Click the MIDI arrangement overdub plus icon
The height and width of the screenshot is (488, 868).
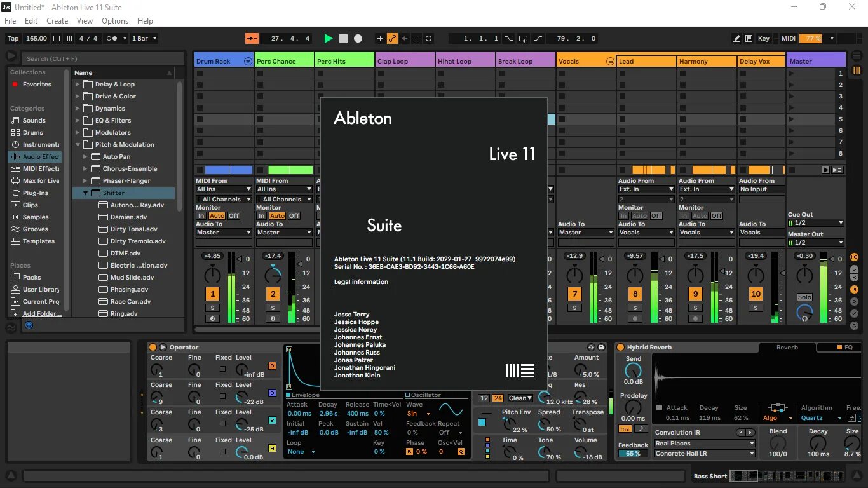(380, 39)
